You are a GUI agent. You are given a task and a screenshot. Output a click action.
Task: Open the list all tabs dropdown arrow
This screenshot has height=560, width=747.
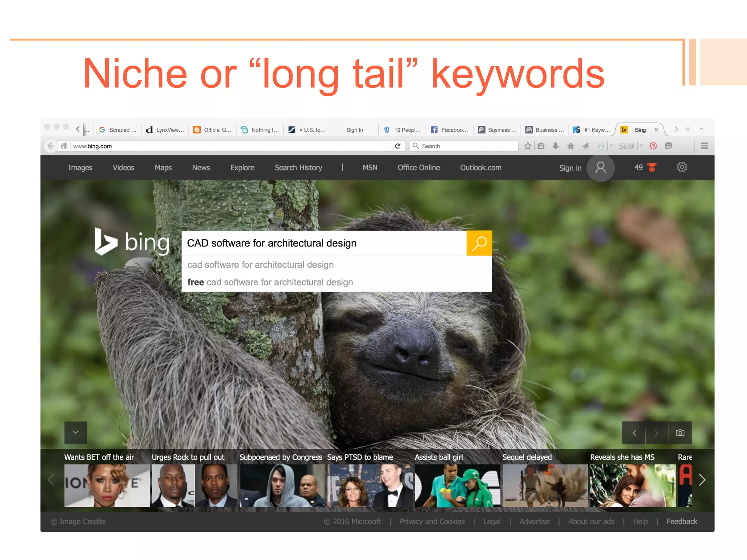701,129
